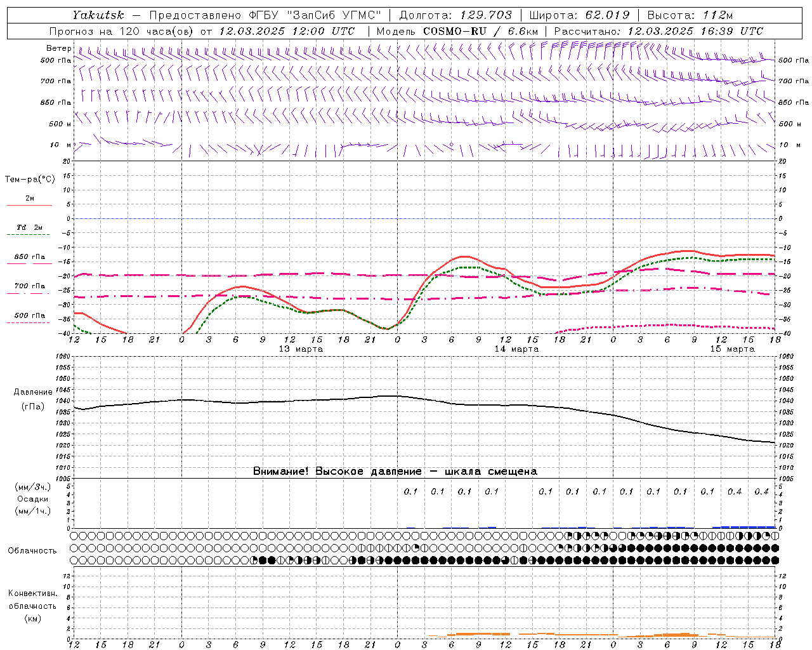The height and width of the screenshot is (650, 812).
Task: Select the Модель COSMO-RU / 6.6км label
Action: (457, 31)
